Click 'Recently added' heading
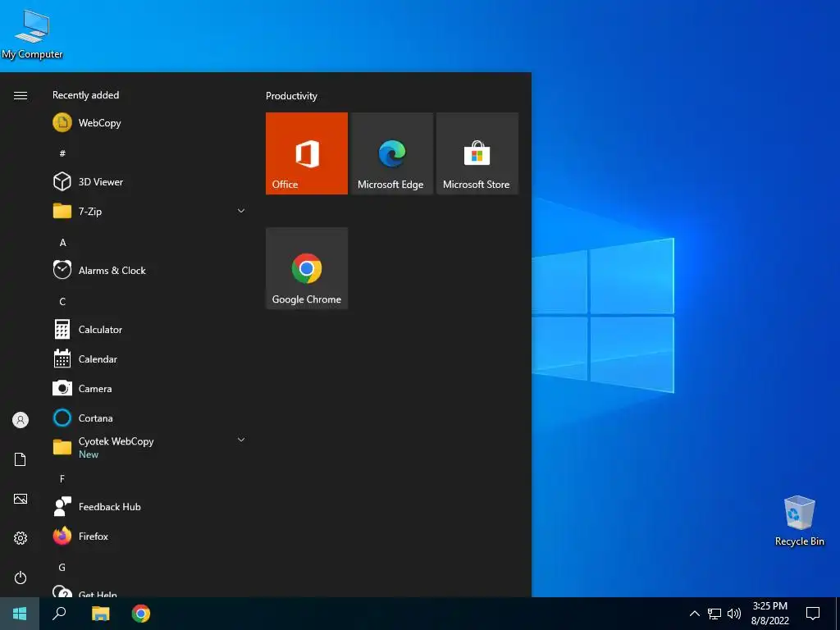This screenshot has height=630, width=840. tap(85, 95)
